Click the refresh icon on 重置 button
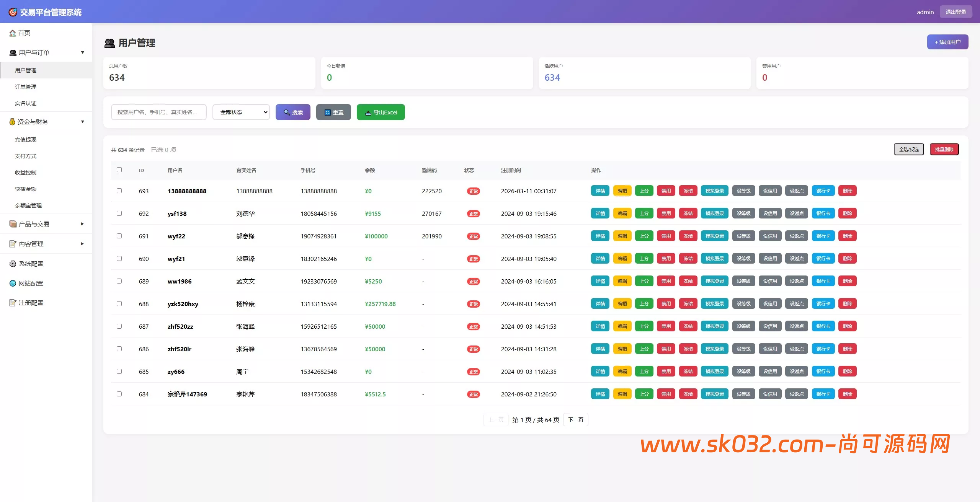The height and width of the screenshot is (502, 980). click(x=327, y=112)
